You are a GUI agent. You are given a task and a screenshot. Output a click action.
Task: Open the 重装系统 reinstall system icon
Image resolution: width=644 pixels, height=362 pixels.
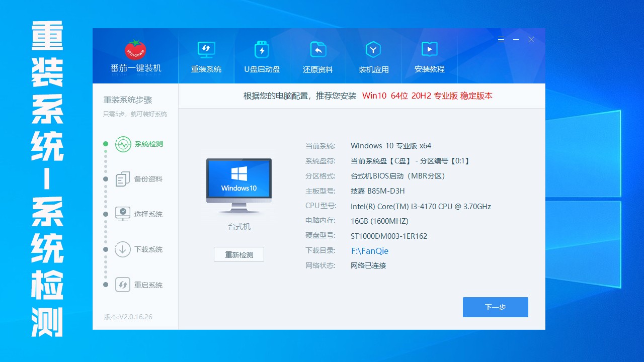206,50
